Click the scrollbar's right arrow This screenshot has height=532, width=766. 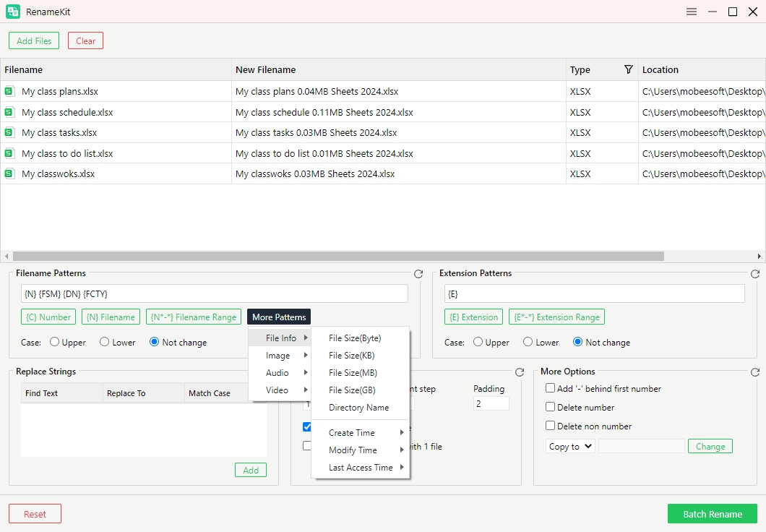point(759,256)
